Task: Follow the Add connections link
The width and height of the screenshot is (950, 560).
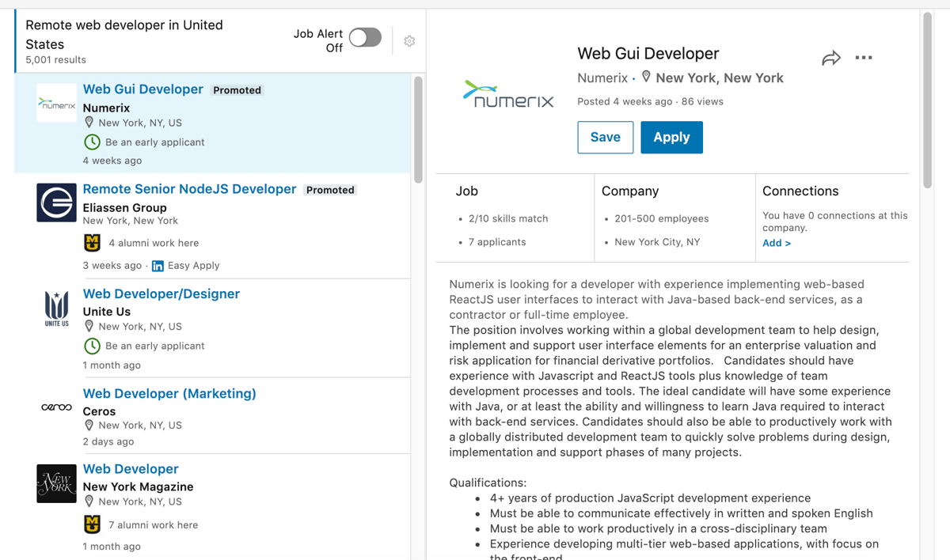Action: 774,243
